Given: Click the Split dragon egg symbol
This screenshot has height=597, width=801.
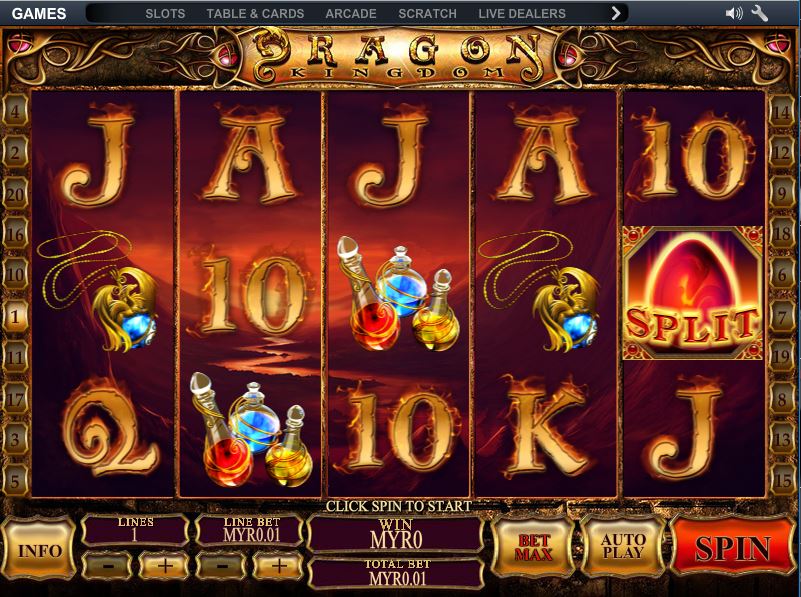Looking at the screenshot, I should (693, 293).
